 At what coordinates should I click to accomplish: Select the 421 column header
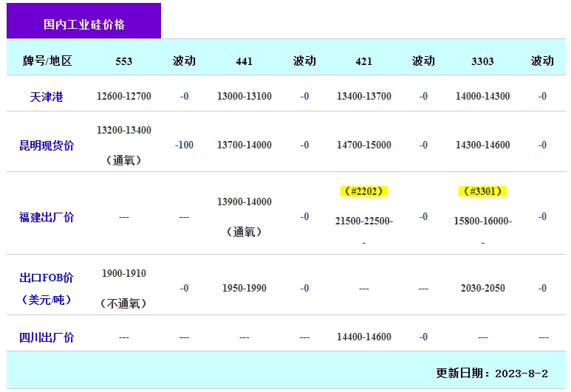(363, 61)
